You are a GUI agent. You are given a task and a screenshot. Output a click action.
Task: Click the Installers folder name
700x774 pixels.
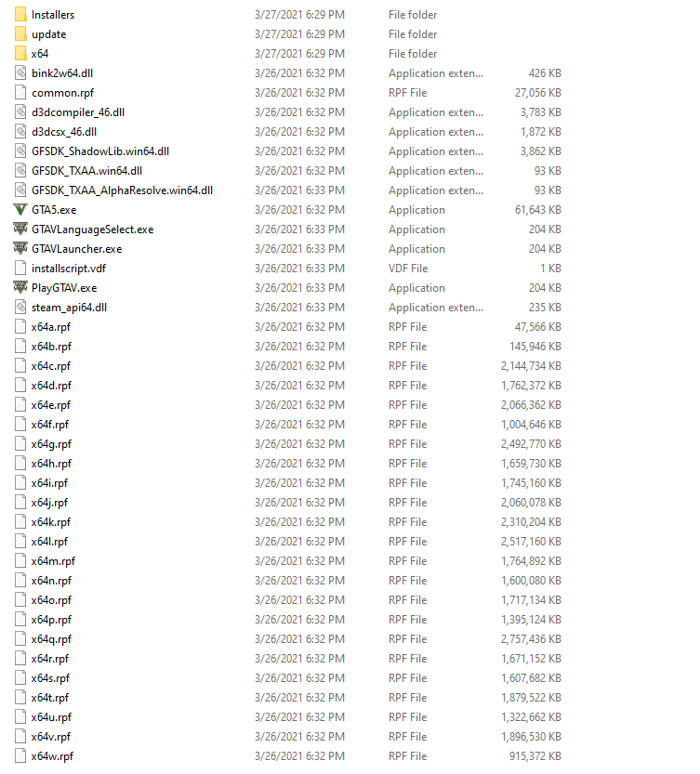pyautogui.click(x=53, y=14)
